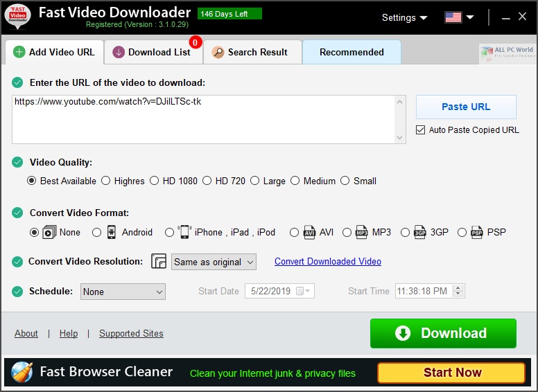Viewport: 538px width, 392px height.
Task: Click the Fast Browser Cleaner broom globe icon
Action: coord(21,372)
